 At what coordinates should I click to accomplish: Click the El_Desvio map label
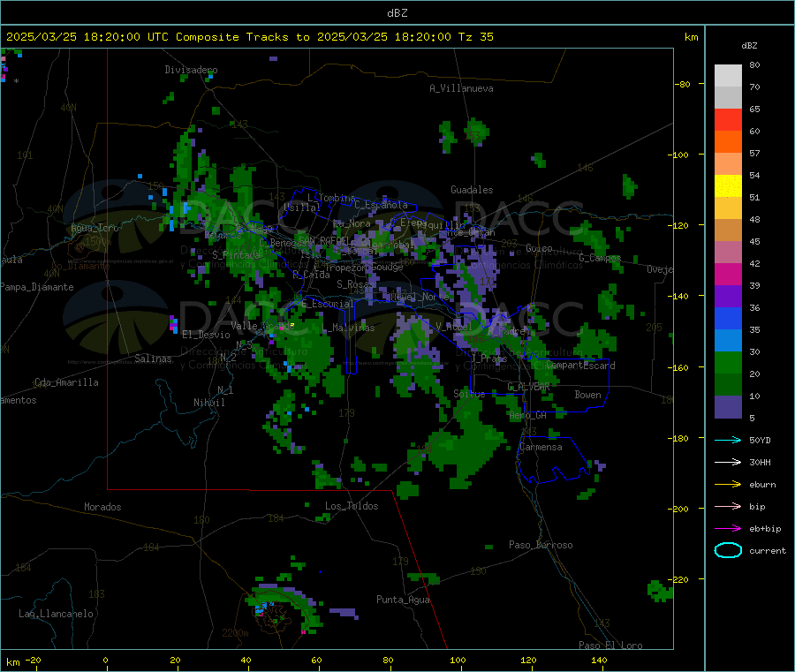207,335
